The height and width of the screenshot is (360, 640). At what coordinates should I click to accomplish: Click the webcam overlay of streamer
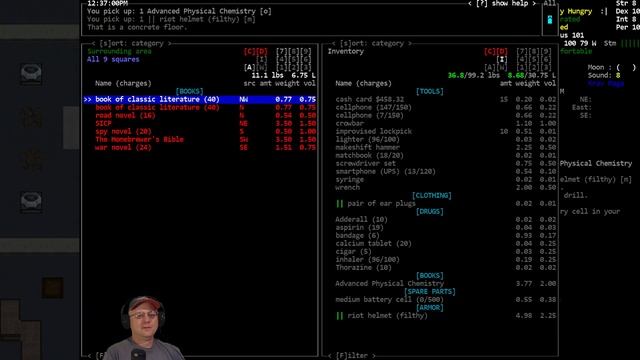[143, 328]
